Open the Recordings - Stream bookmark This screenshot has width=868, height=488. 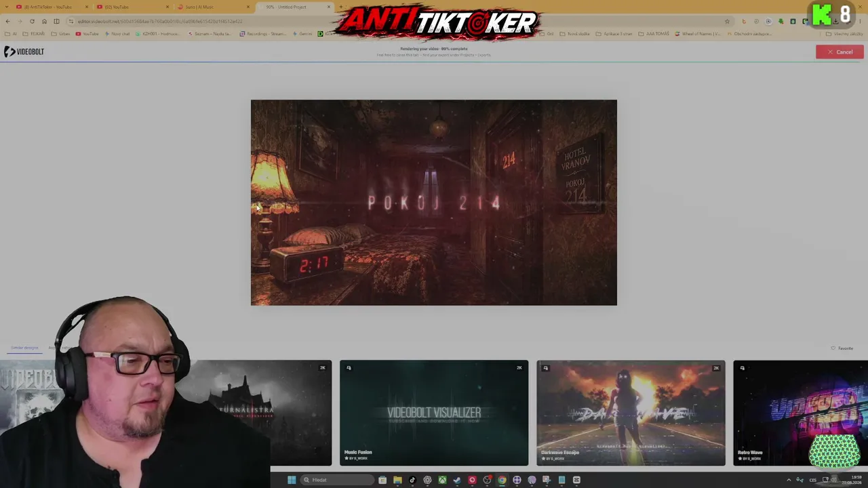263,34
